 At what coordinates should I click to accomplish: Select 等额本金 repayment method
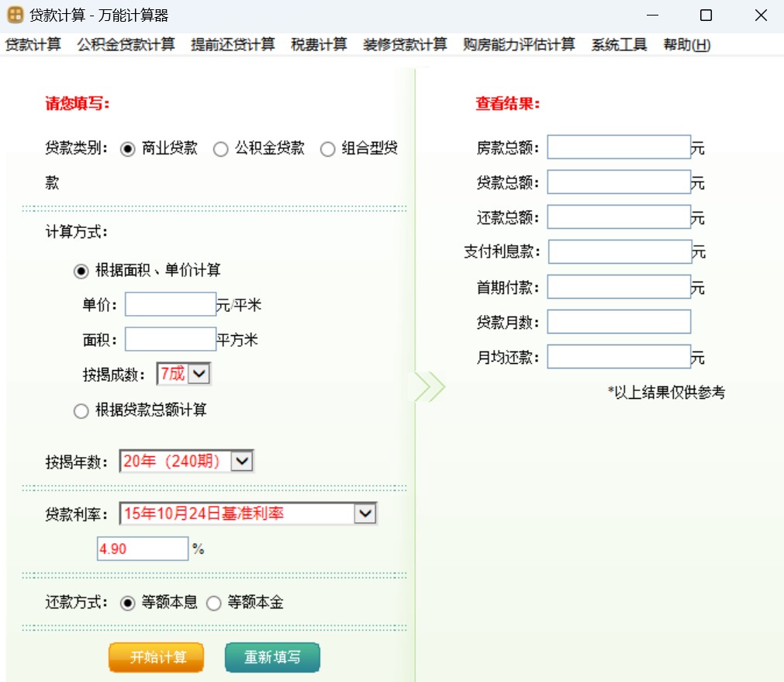point(214,604)
